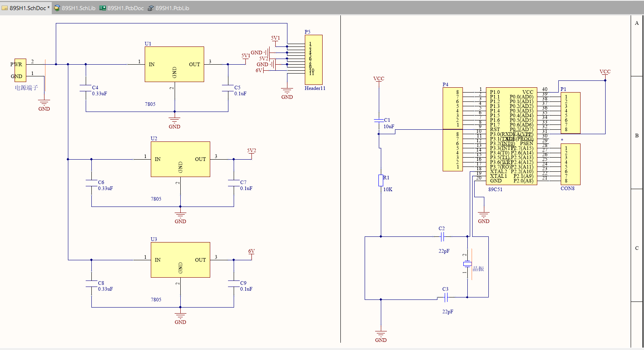Click the 6V power port at U3 output

pyautogui.click(x=251, y=253)
